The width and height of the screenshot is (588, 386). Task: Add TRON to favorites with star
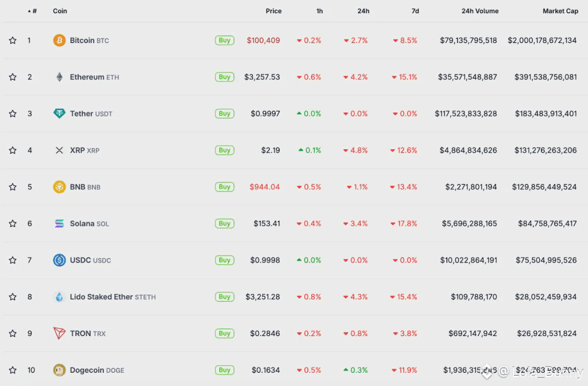pyautogui.click(x=13, y=333)
